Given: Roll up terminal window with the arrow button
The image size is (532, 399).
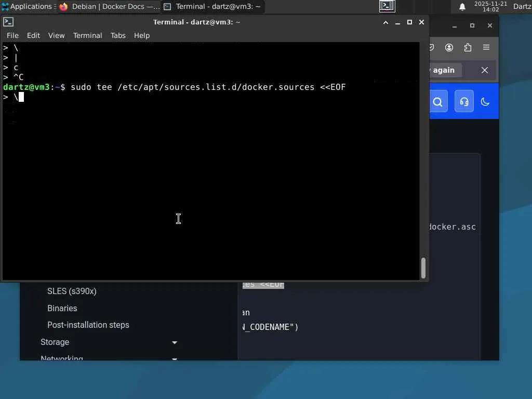Looking at the screenshot, I should pos(386,22).
